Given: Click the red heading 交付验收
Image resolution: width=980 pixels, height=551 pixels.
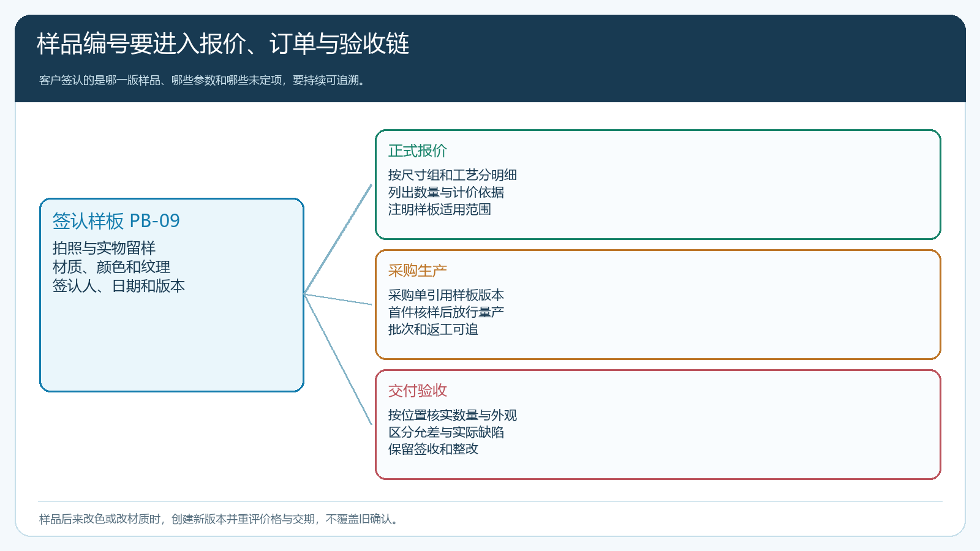Looking at the screenshot, I should pyautogui.click(x=418, y=391).
